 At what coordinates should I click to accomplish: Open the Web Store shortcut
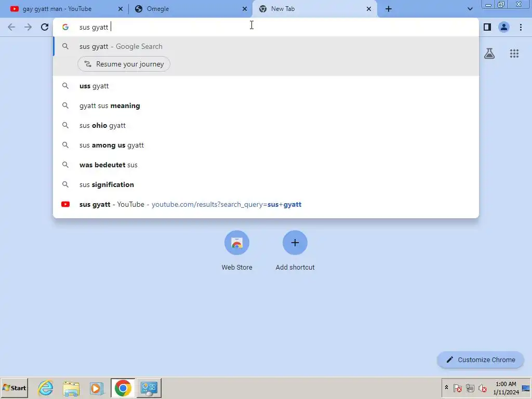coord(237,251)
